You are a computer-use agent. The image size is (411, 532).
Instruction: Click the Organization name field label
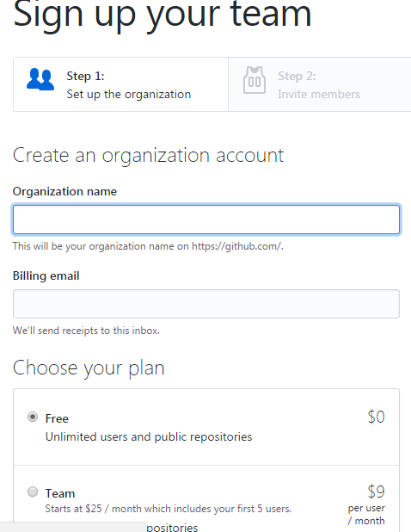point(64,191)
